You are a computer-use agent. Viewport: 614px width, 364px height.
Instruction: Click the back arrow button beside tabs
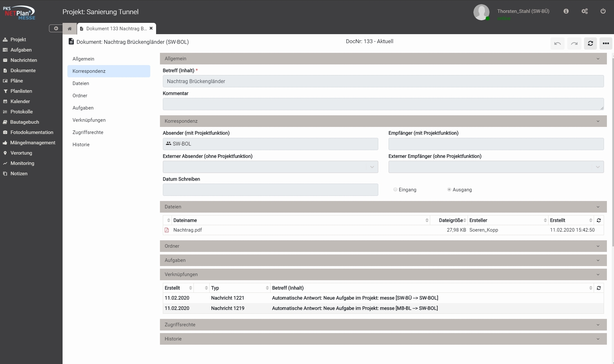click(56, 28)
